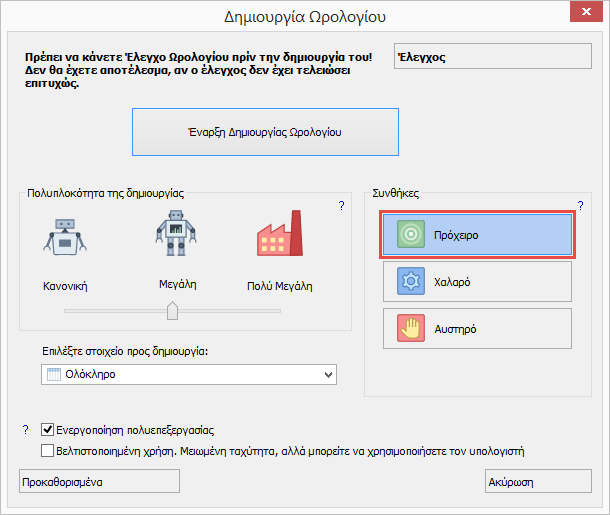Expand the Ολόκληρο dropdown arrow
The image size is (610, 515).
[328, 374]
